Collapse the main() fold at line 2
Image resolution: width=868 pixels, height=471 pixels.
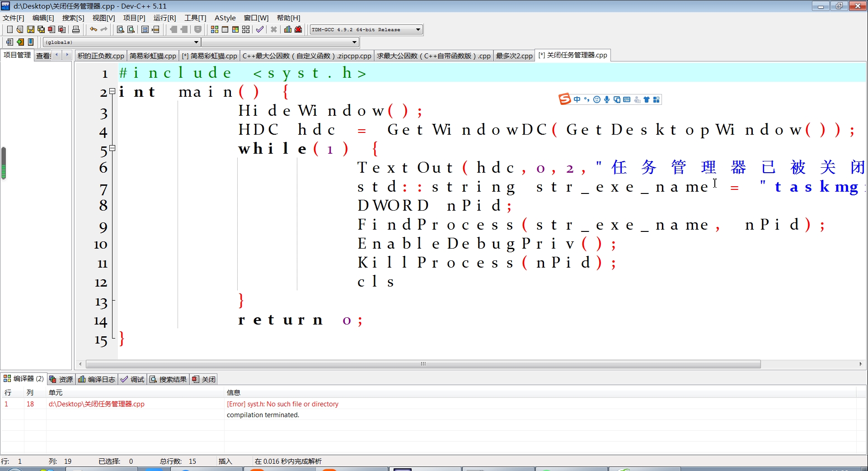113,91
